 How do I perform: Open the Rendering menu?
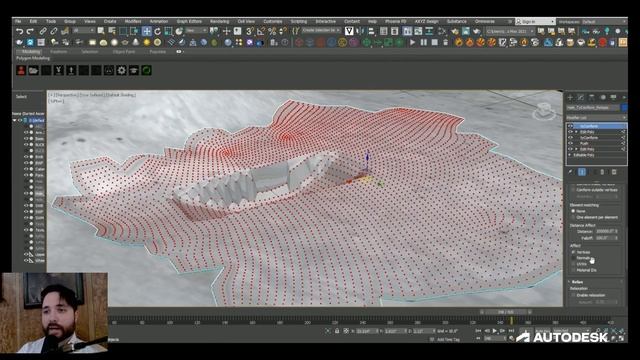pos(220,21)
